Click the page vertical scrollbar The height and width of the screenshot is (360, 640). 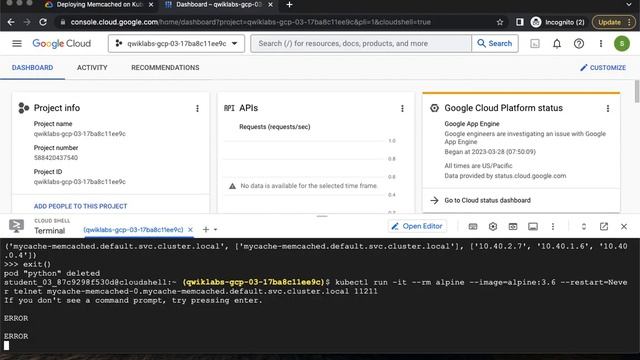point(637,92)
